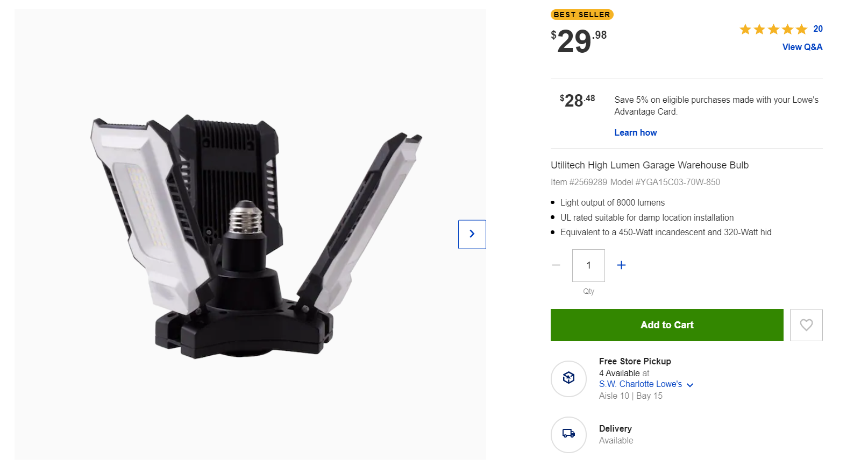Click the Qty input field

(588, 265)
